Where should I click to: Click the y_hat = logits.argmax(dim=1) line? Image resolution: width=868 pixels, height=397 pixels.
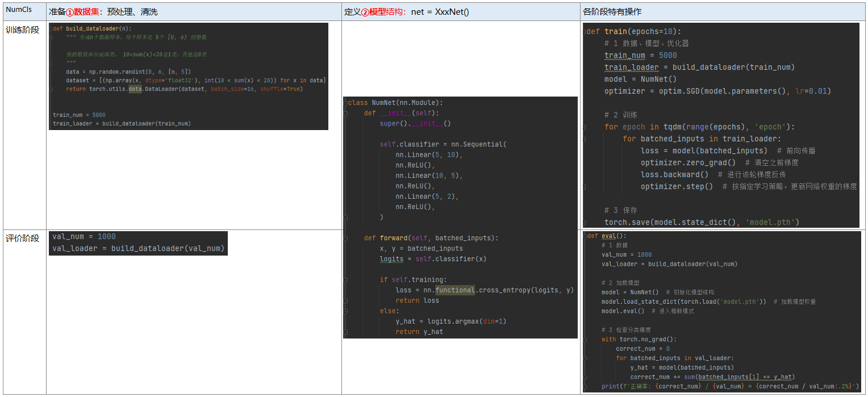pyautogui.click(x=451, y=321)
